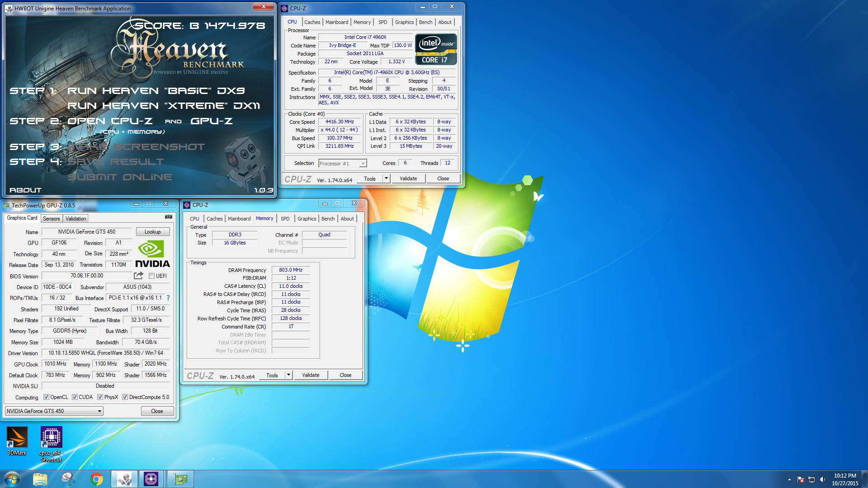Open CPU tab in Memory CPU-Z window

194,219
